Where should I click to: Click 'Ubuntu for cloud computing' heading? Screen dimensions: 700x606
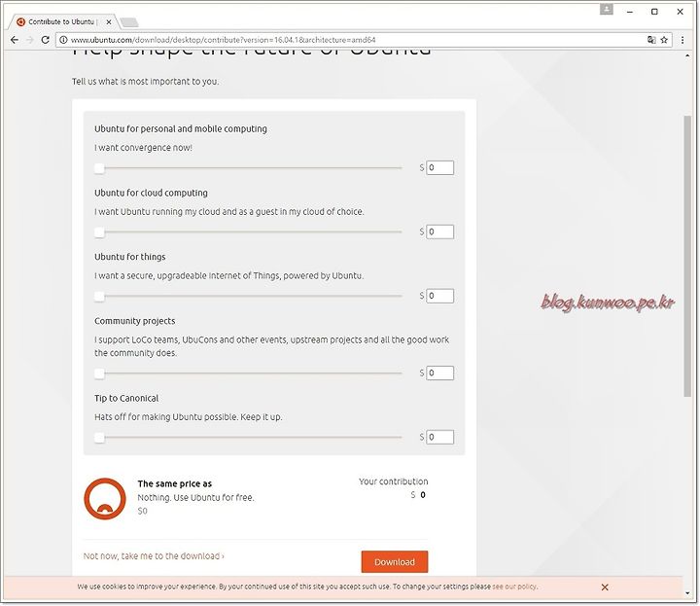click(x=151, y=193)
